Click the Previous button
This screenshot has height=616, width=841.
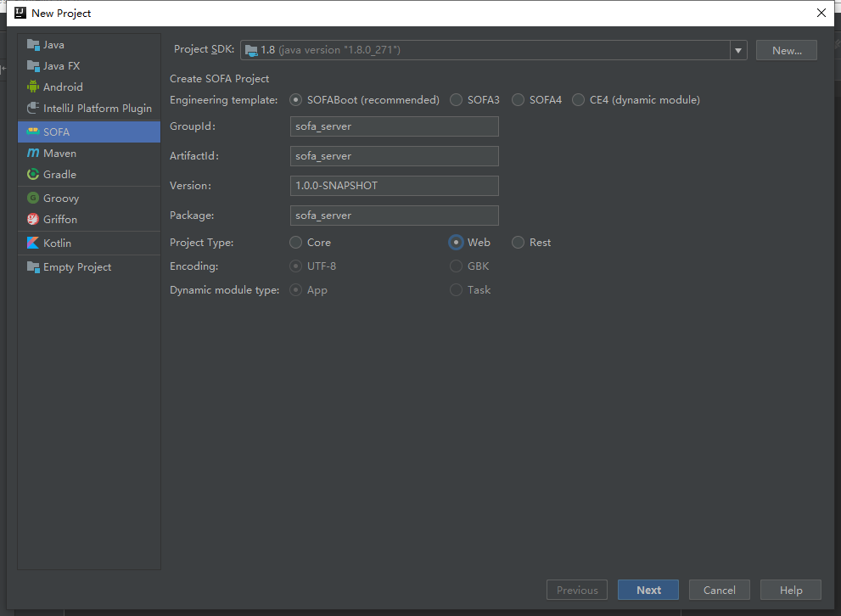pyautogui.click(x=576, y=590)
